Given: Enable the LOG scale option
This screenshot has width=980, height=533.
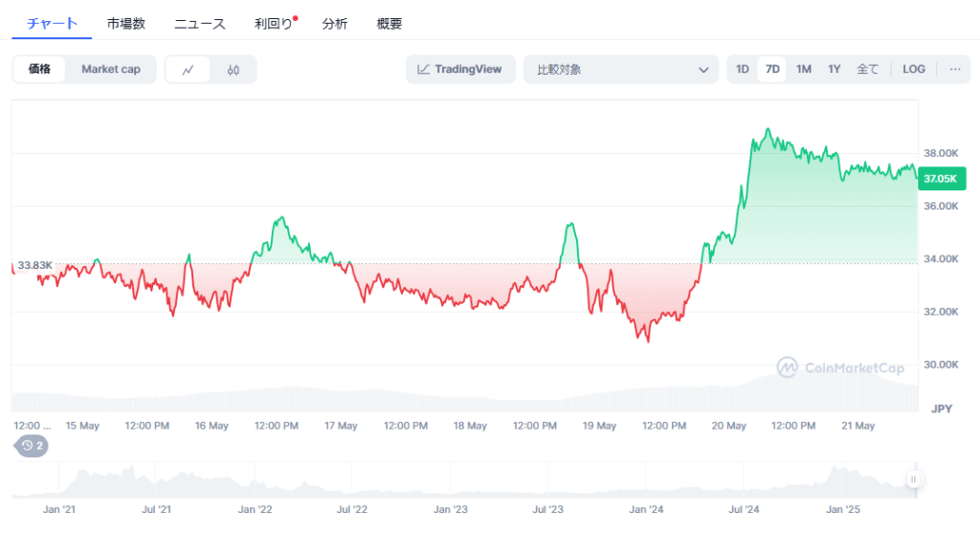Looking at the screenshot, I should 913,69.
